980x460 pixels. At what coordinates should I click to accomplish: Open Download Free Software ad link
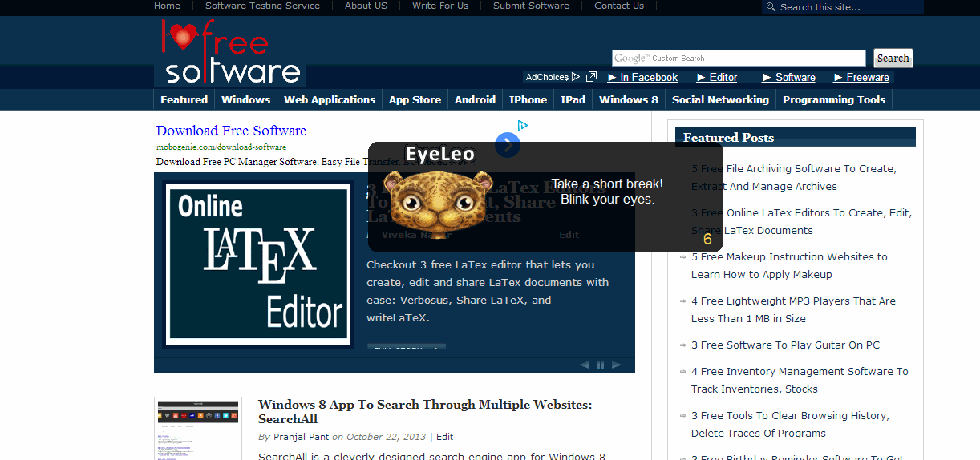tap(231, 131)
